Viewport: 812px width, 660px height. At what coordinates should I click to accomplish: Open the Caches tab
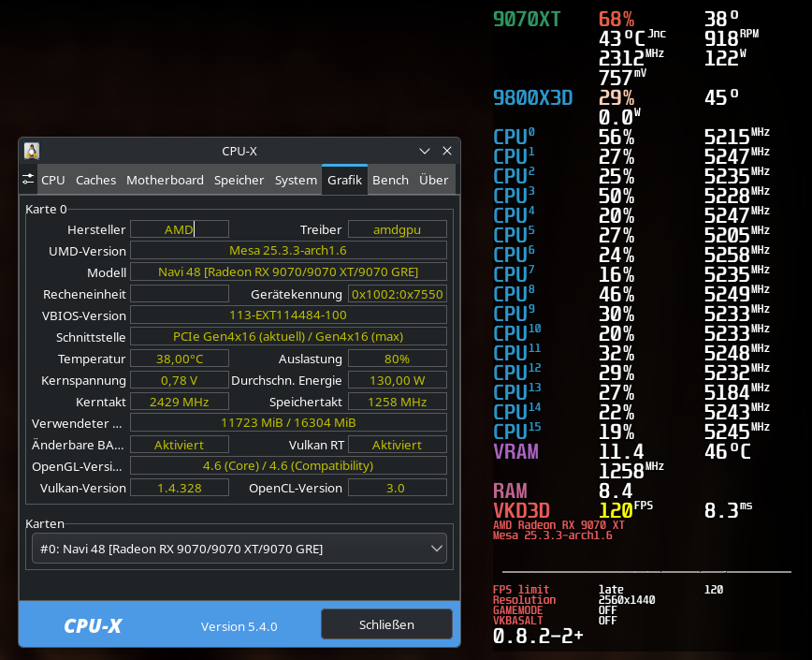95,180
